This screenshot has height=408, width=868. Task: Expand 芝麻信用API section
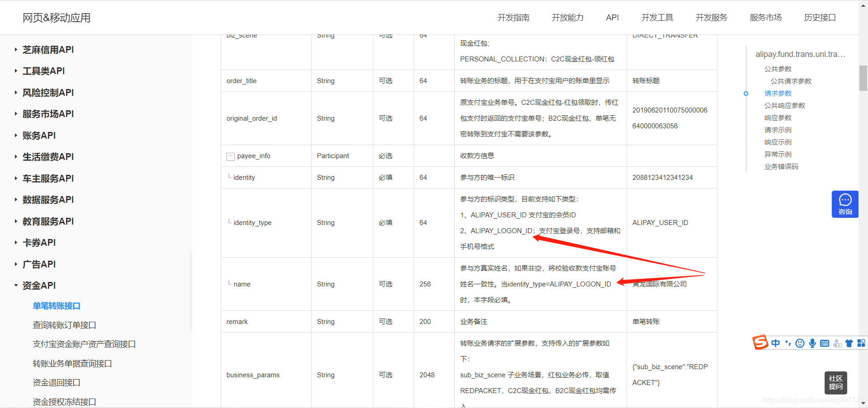tap(48, 50)
